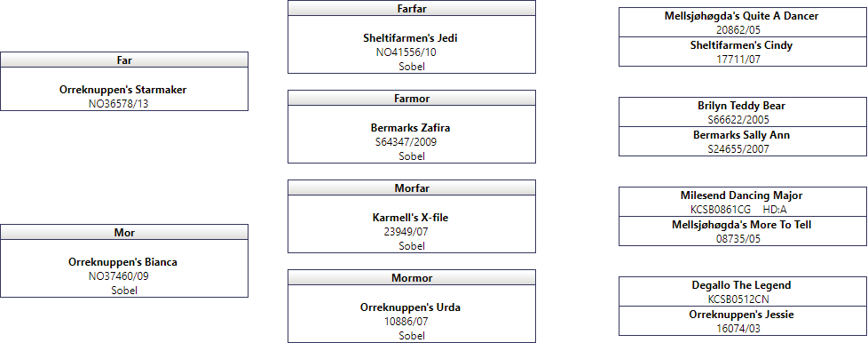Screen dimensions: 868x343
Task: Click Orreknuppen's Jessie ancestor
Action: coord(741,315)
